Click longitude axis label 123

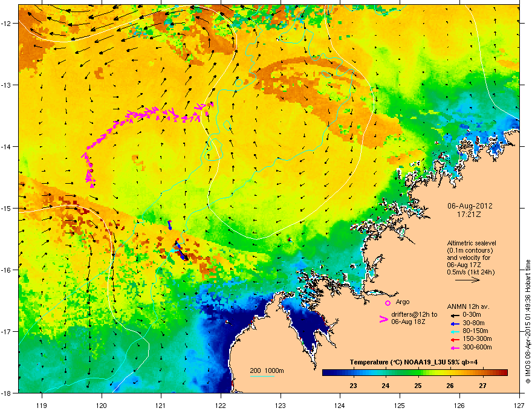pyautogui.click(x=281, y=405)
